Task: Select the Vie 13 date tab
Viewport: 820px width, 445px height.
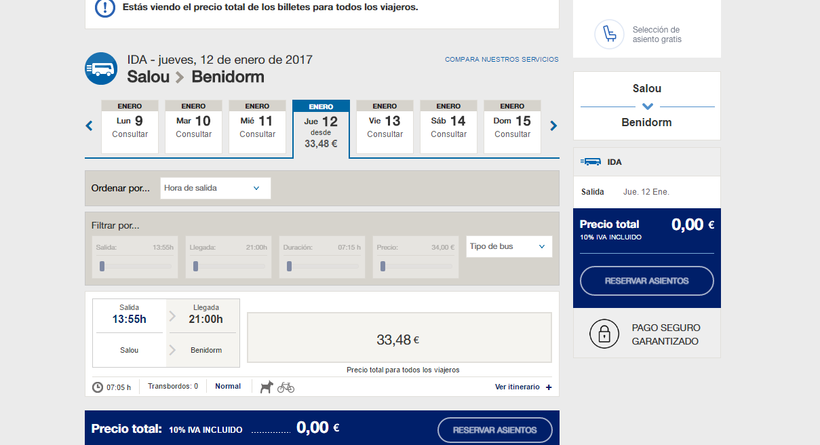Action: click(x=384, y=126)
